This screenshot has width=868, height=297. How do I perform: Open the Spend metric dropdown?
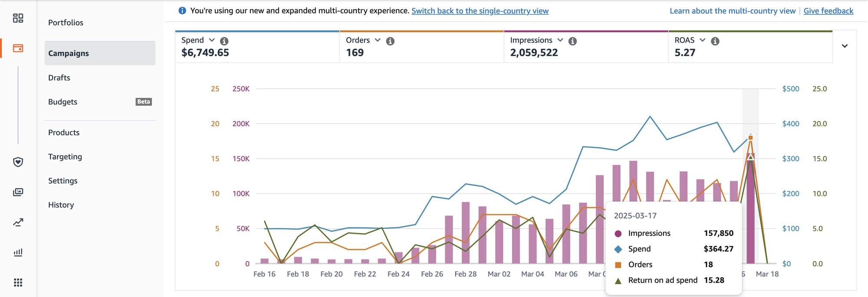pos(212,40)
